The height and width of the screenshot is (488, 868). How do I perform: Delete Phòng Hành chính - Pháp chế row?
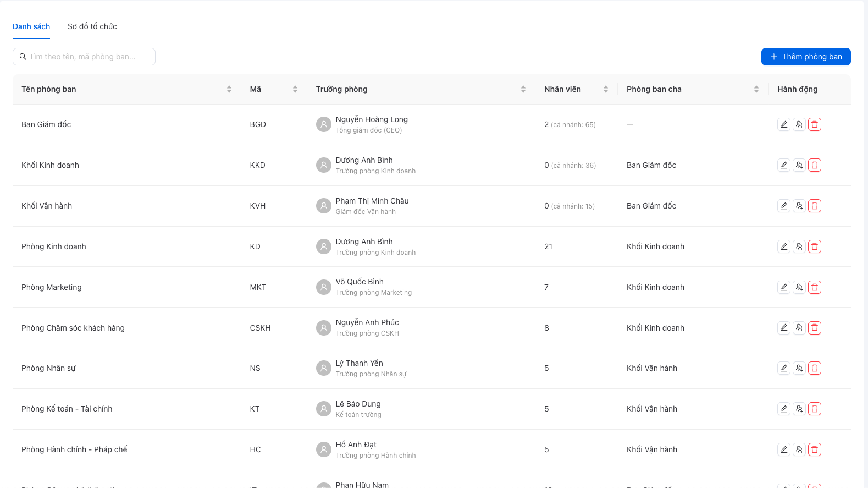point(815,449)
